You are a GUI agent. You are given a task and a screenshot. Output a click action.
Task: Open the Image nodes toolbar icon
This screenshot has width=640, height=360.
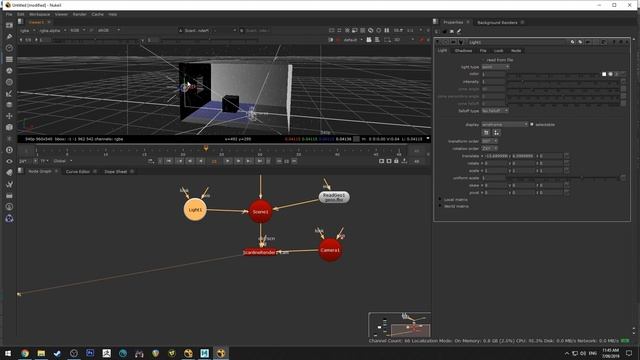[9, 25]
